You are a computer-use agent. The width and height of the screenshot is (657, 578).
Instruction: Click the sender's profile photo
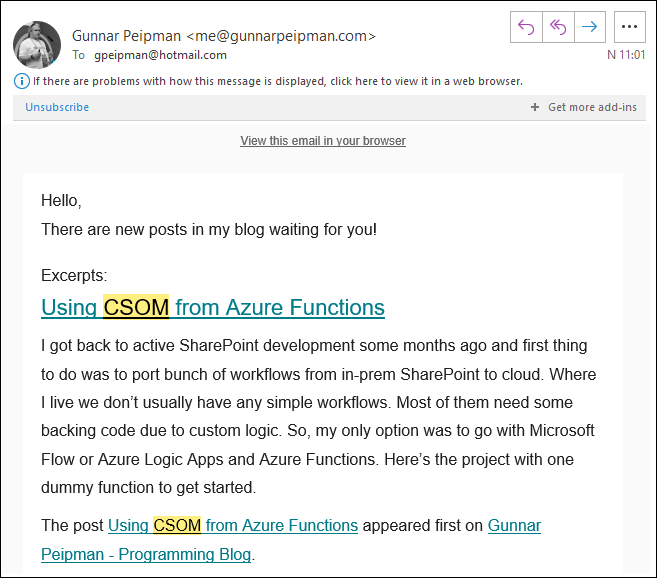tap(37, 45)
